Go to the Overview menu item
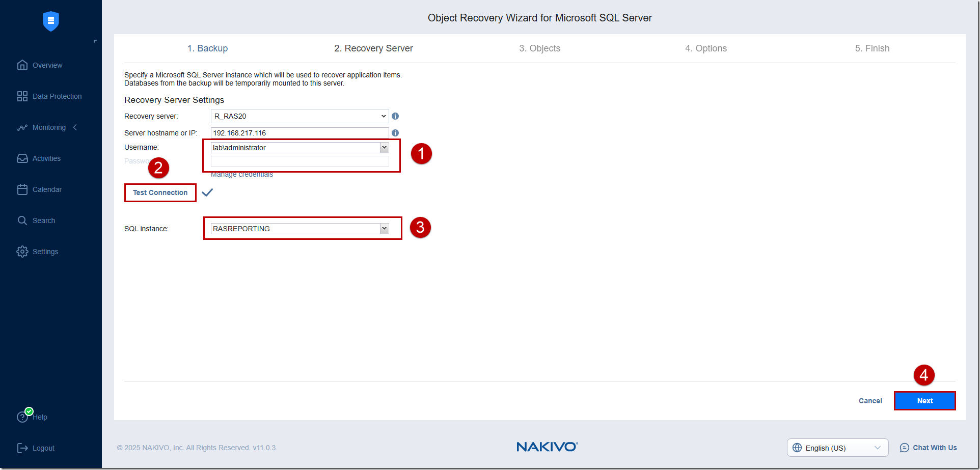Image resolution: width=980 pixels, height=470 pixels. (47, 65)
